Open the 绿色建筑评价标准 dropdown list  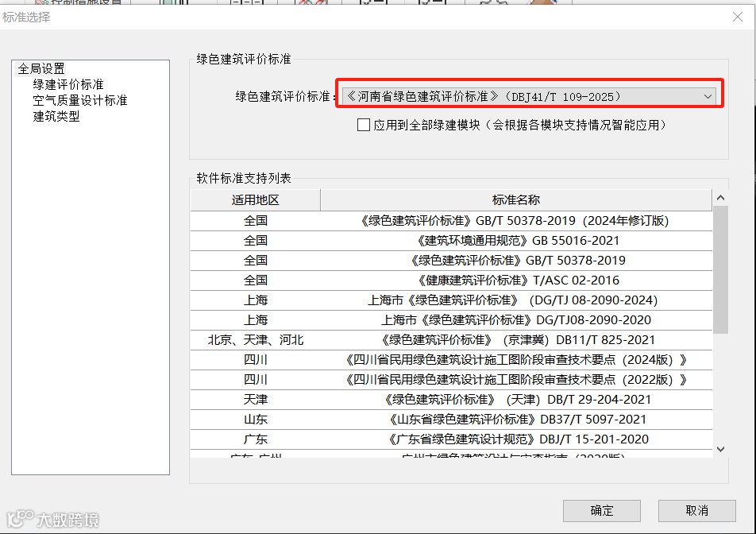(707, 95)
